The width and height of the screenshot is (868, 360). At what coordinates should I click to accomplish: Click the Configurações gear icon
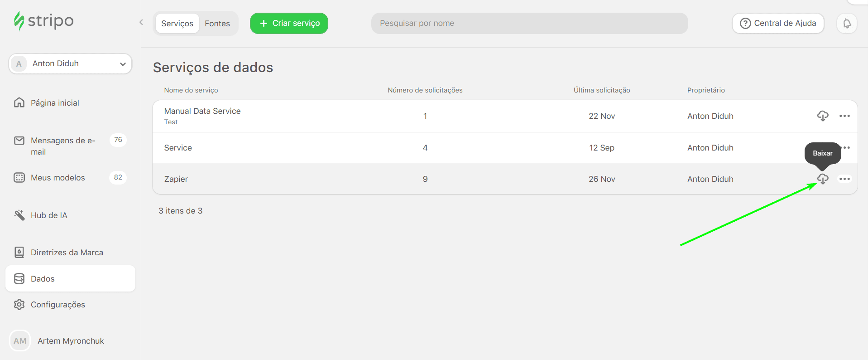point(19,304)
